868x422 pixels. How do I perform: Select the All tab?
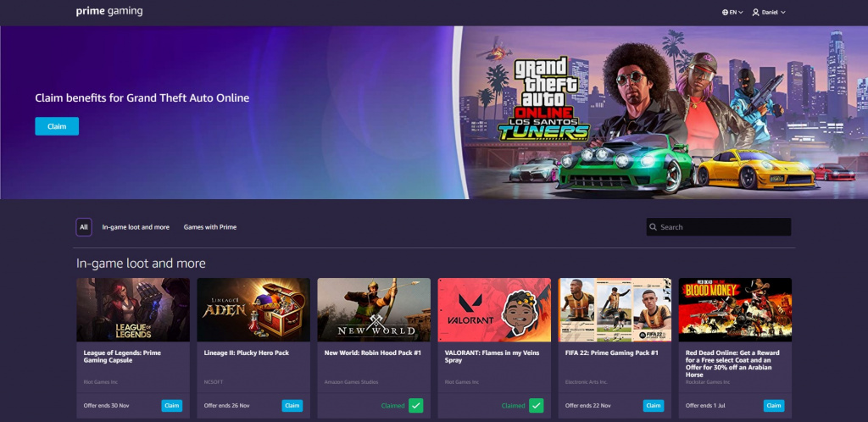[84, 227]
